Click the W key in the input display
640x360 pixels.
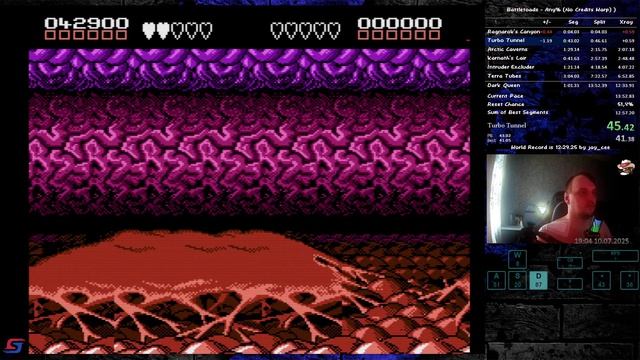(517, 259)
